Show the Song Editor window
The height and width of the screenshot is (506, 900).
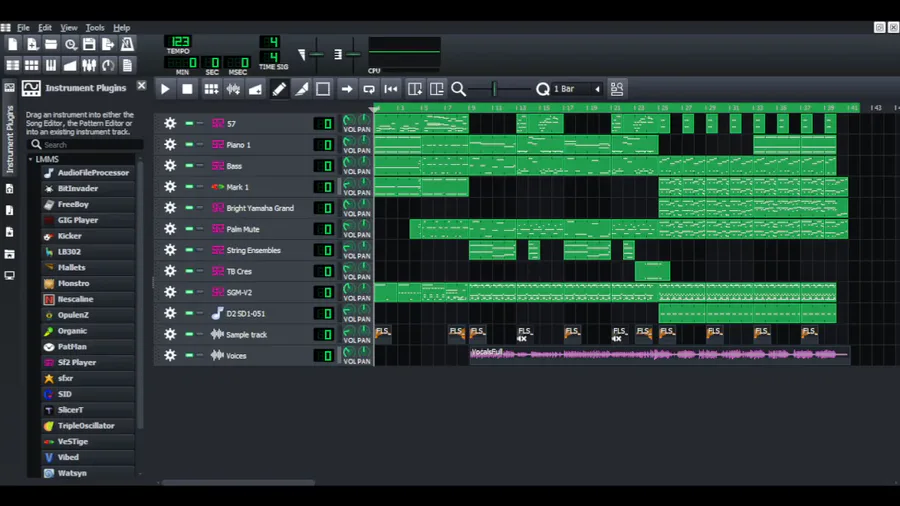click(13, 65)
